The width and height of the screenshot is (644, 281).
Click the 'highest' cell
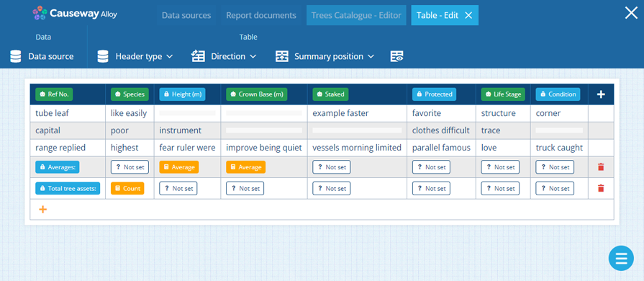[130, 148]
